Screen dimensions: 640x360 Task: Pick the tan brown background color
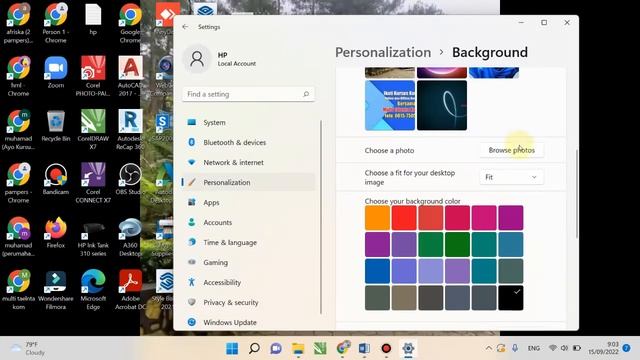[404, 298]
